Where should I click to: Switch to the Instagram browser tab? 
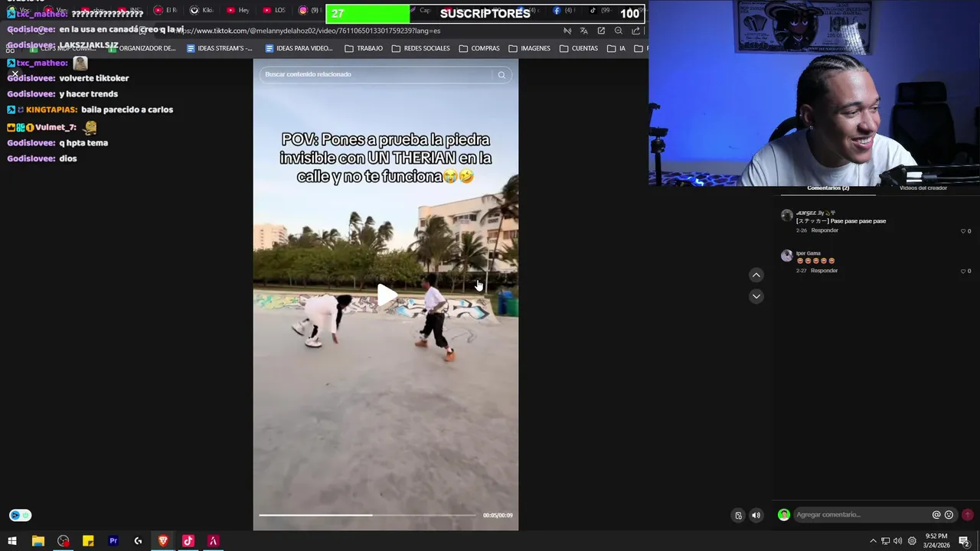[309, 11]
